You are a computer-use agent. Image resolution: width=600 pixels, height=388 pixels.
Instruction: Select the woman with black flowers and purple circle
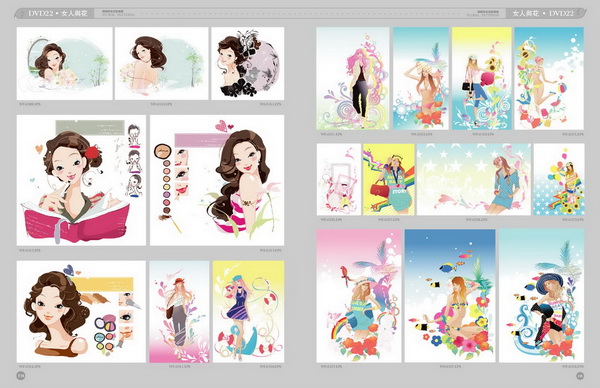[x=248, y=64]
